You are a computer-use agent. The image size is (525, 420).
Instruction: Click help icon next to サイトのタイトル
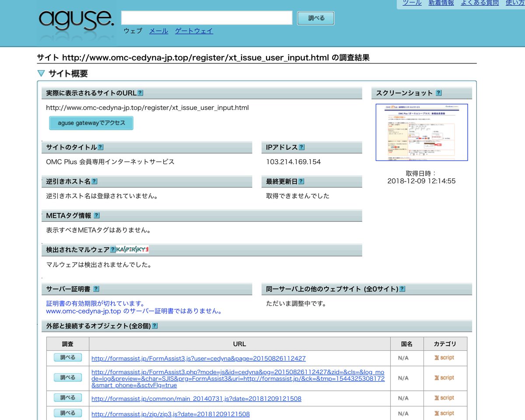101,147
